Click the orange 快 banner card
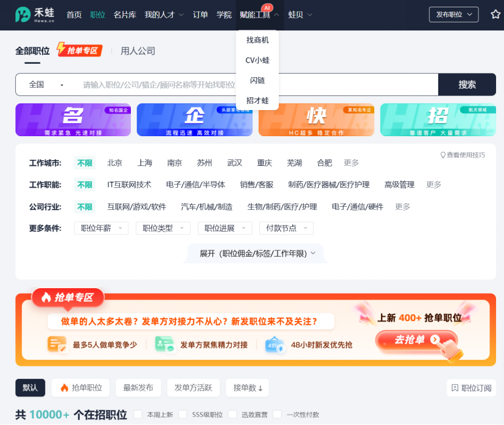 pos(317,120)
